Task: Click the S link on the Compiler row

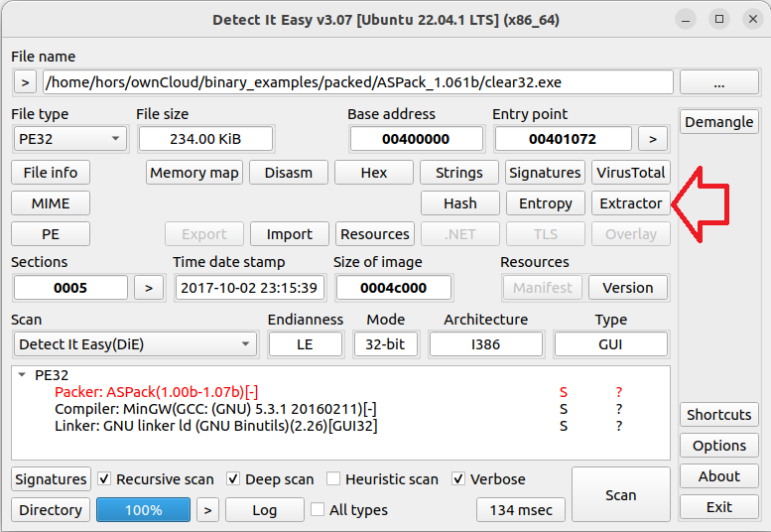Action: pos(564,409)
